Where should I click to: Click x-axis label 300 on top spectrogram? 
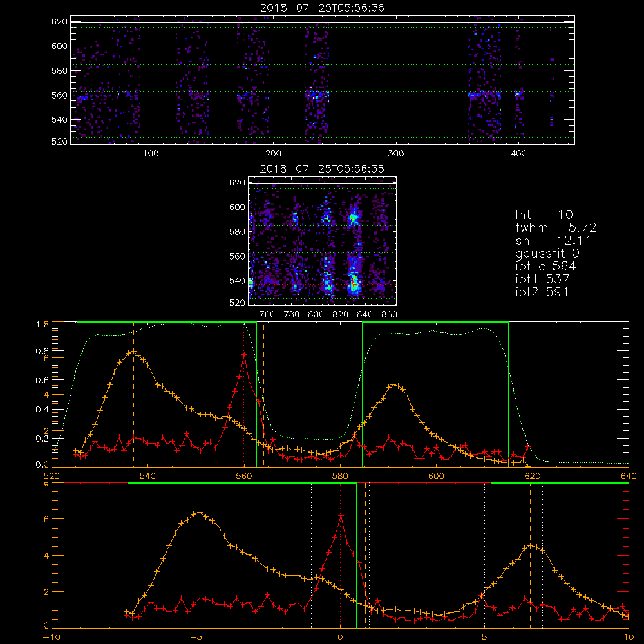pos(395,154)
